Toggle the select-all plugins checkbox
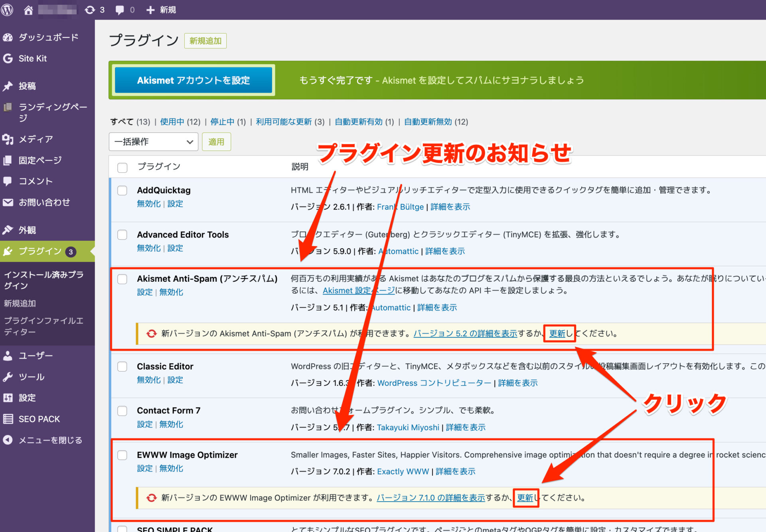766x532 pixels. (122, 167)
